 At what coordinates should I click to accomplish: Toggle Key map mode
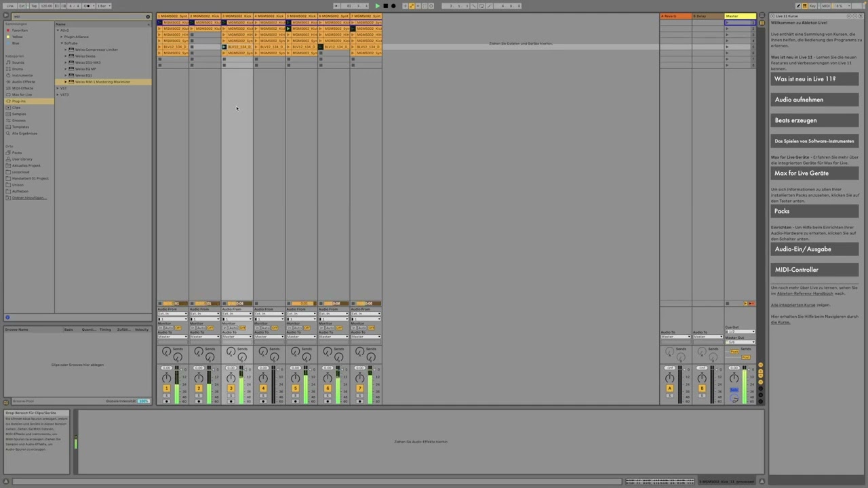pyautogui.click(x=812, y=6)
